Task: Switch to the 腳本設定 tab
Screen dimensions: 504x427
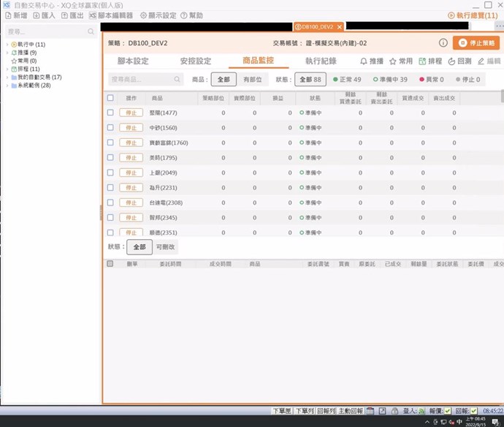Action: point(133,61)
